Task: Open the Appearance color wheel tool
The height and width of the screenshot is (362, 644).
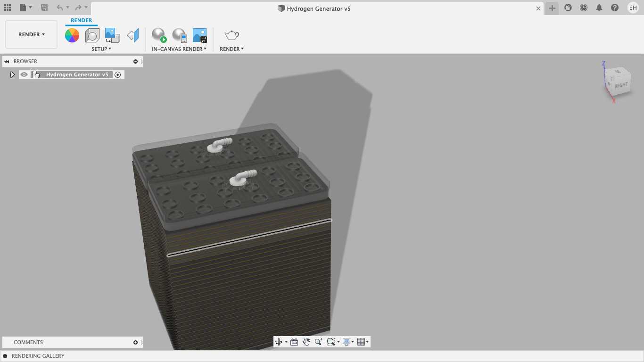Action: point(72,35)
